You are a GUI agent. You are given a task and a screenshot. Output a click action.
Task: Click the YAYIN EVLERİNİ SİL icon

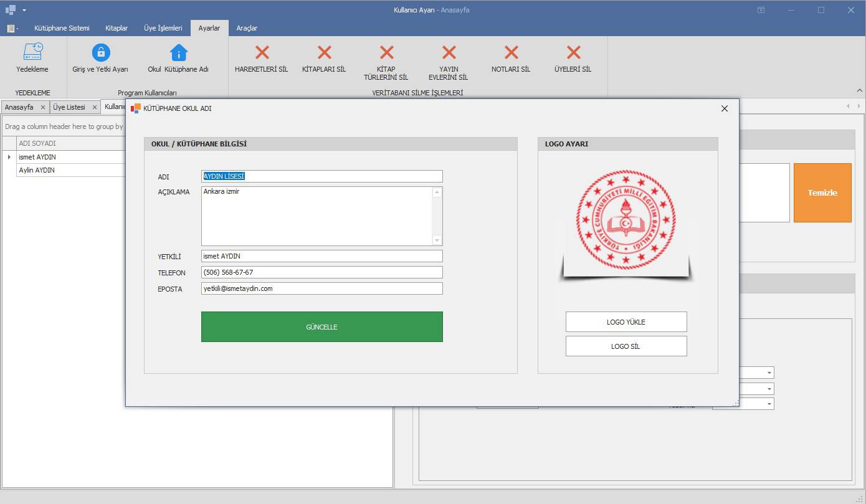(x=449, y=52)
